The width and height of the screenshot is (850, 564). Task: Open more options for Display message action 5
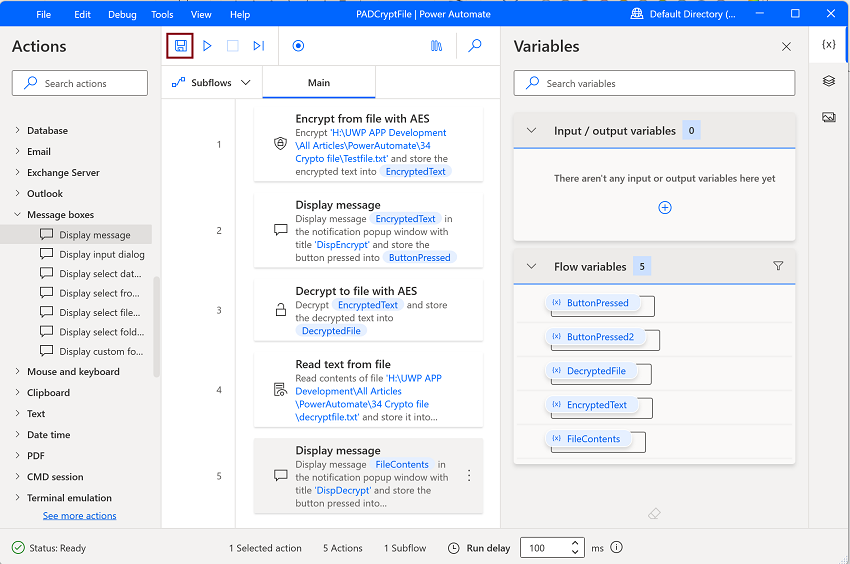[x=469, y=476]
